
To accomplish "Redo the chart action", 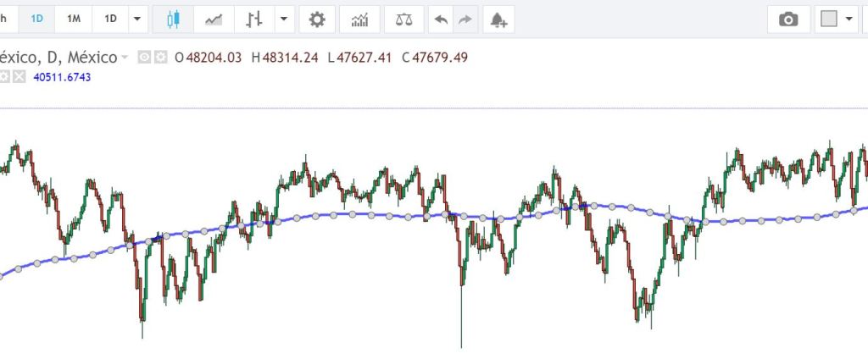I will tap(465, 19).
